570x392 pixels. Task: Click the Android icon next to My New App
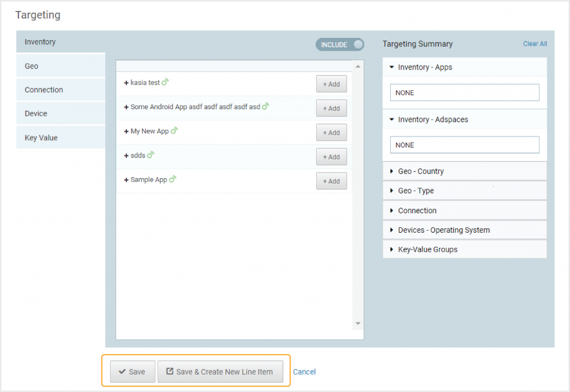click(174, 130)
